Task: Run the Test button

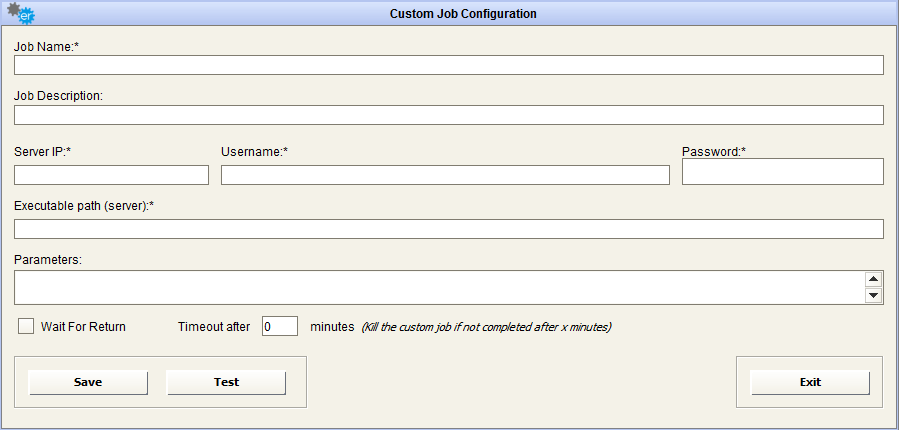Action: [x=226, y=382]
